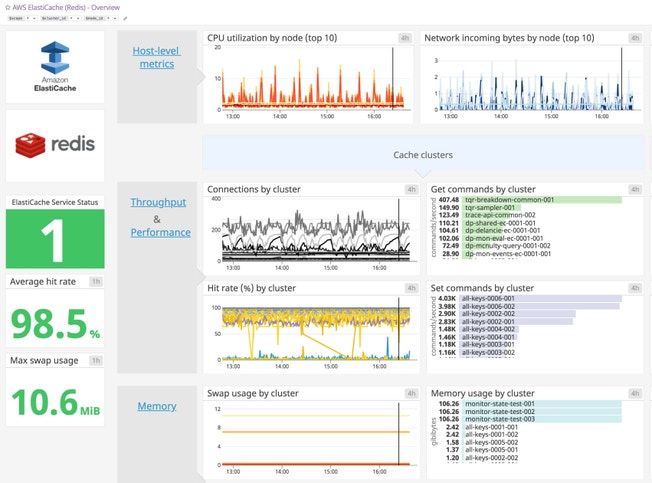Click the 'Memory usage by cluster' title
The image size is (652, 483).
point(482,393)
